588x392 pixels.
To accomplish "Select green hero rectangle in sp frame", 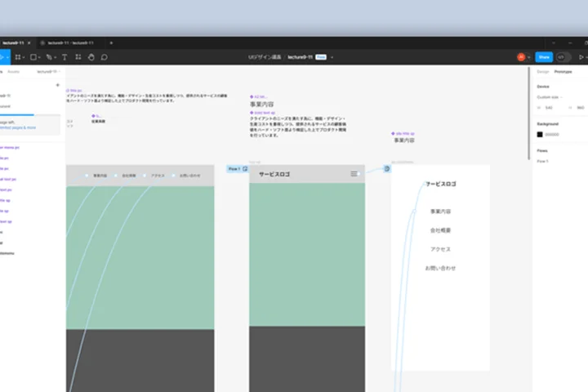I will (x=307, y=255).
